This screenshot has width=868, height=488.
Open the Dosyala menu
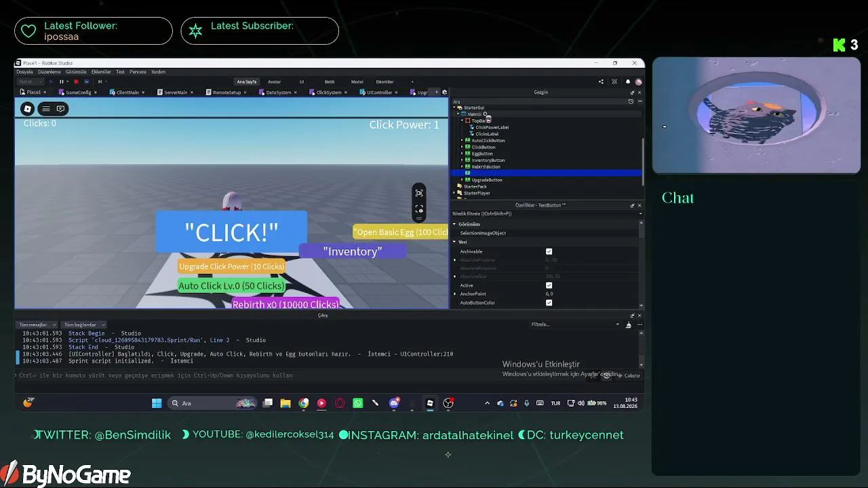click(x=24, y=72)
